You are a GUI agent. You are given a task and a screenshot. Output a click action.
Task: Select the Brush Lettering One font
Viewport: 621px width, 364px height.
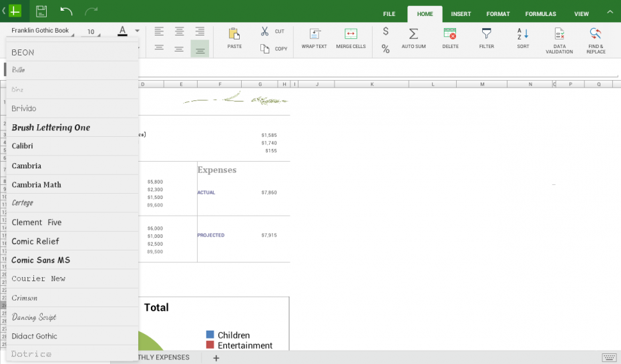tap(73, 128)
